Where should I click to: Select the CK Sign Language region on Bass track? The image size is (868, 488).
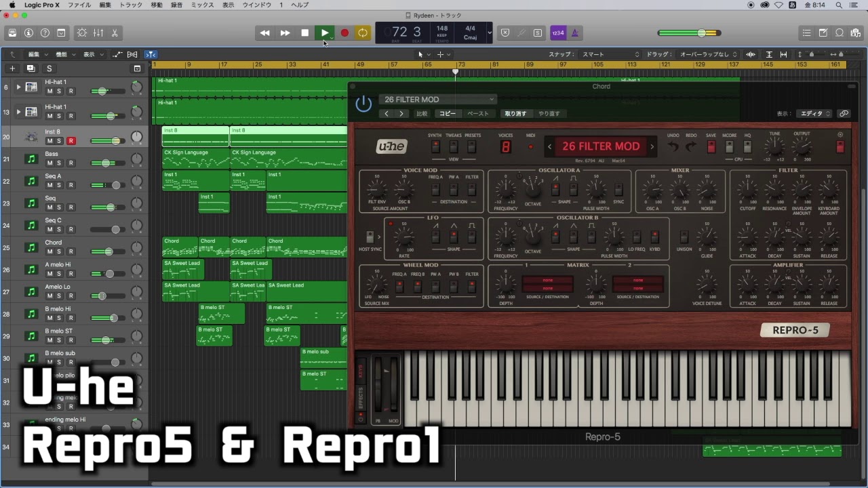coord(195,159)
